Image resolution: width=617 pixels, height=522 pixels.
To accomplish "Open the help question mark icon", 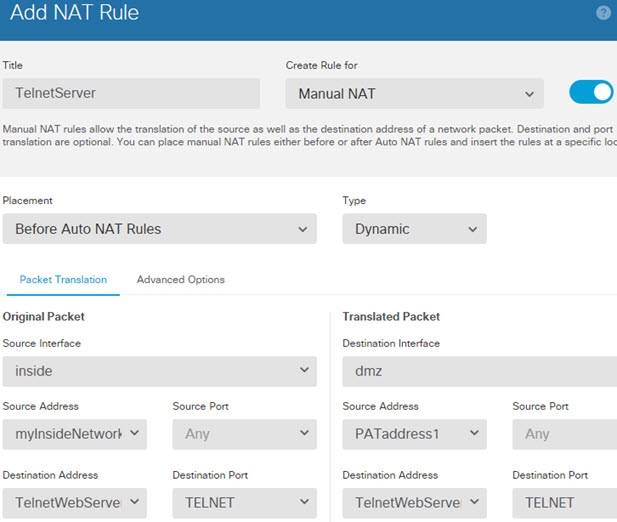I will click(x=603, y=13).
